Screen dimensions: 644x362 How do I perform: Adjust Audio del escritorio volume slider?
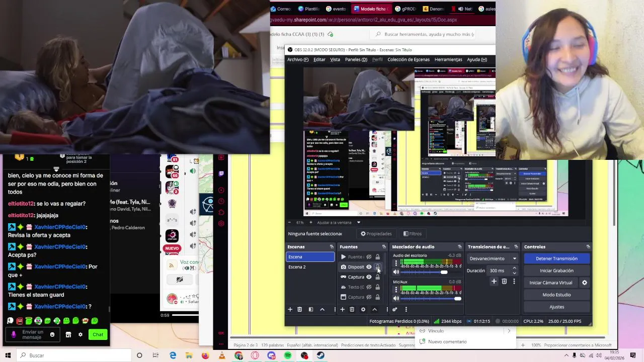point(444,272)
